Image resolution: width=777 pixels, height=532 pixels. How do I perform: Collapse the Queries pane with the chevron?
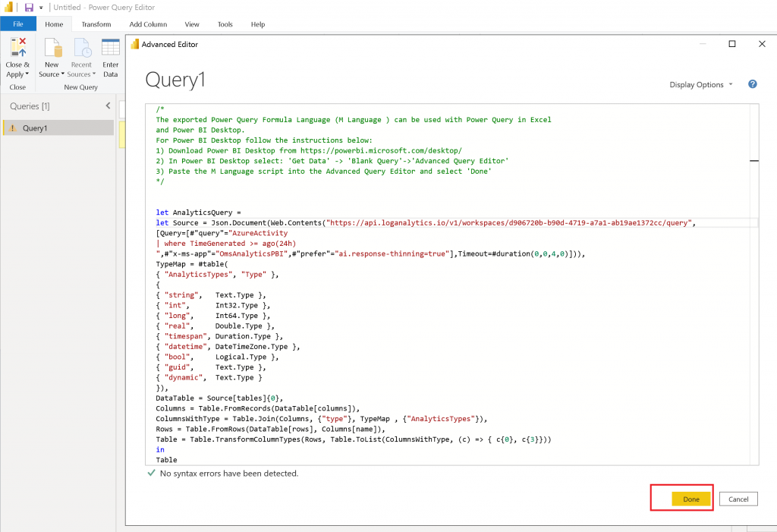coord(108,106)
